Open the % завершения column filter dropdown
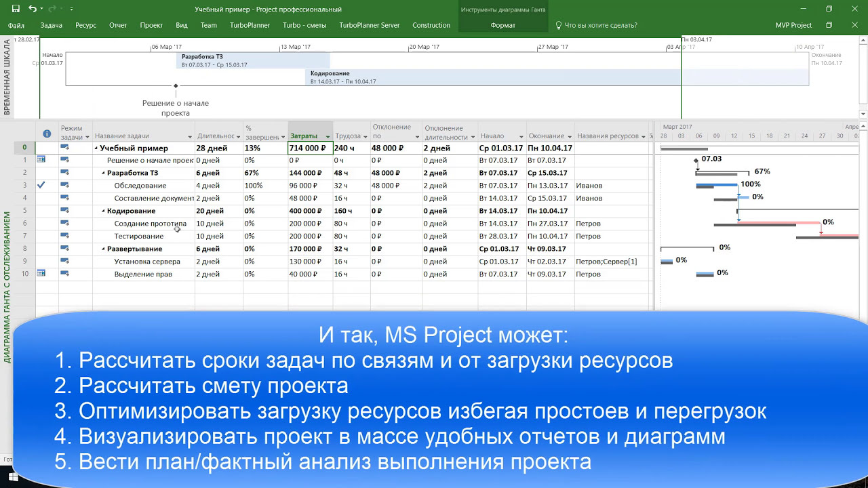 point(283,137)
